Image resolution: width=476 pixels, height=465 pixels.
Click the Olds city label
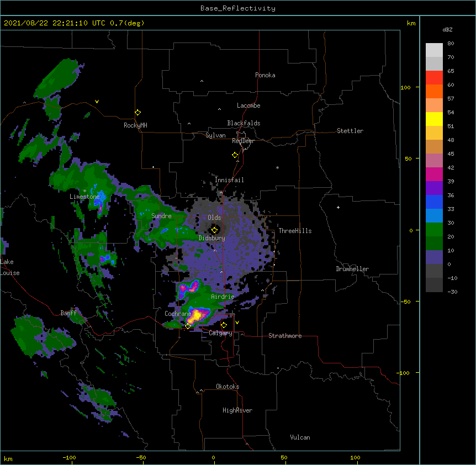(214, 218)
